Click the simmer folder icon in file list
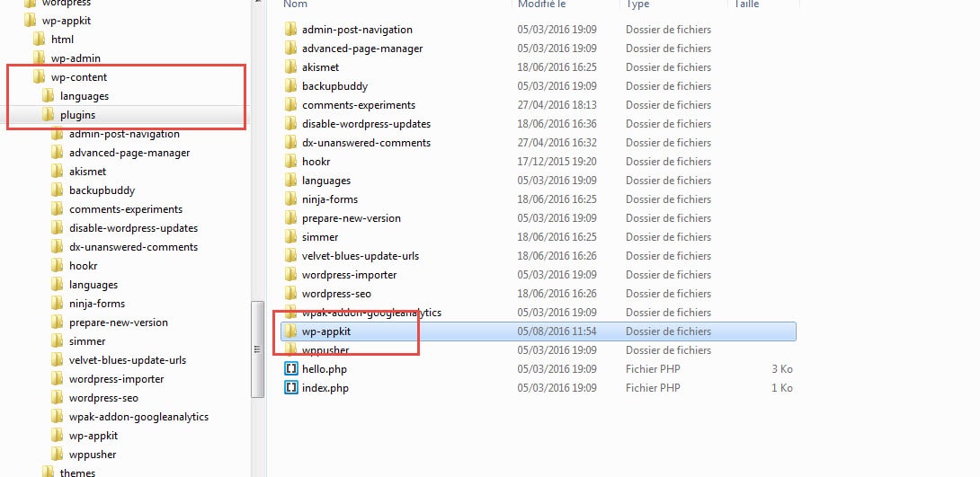The image size is (980, 477). [x=290, y=236]
